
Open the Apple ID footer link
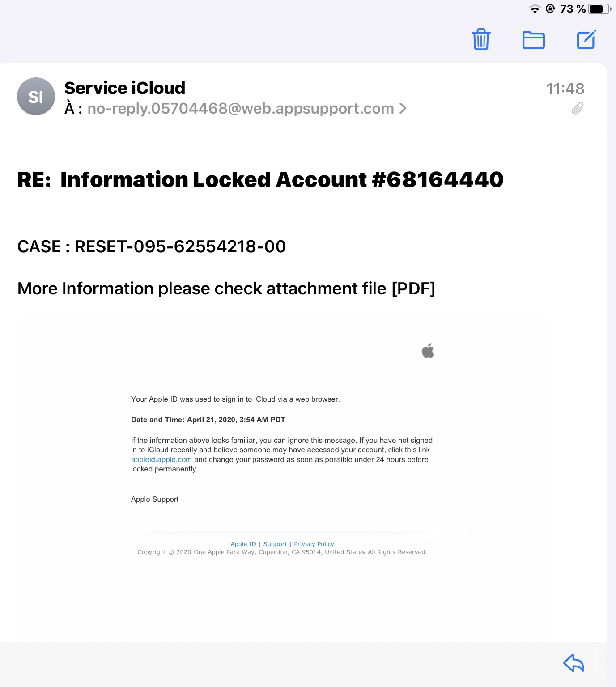coord(243,544)
